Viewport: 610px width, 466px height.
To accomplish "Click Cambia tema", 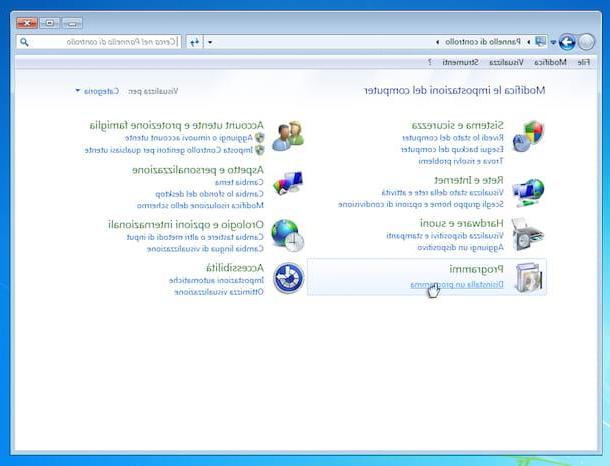I will pyautogui.click(x=239, y=182).
